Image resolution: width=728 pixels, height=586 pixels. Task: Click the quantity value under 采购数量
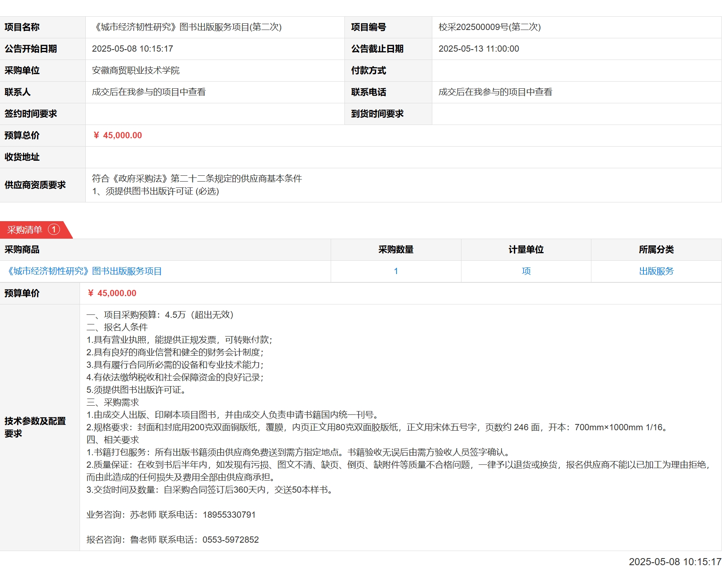(x=396, y=271)
